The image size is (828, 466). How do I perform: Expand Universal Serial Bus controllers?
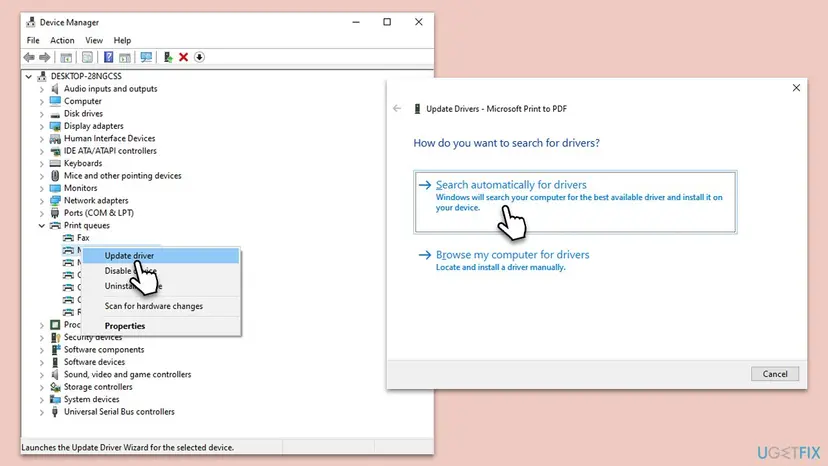pos(42,412)
